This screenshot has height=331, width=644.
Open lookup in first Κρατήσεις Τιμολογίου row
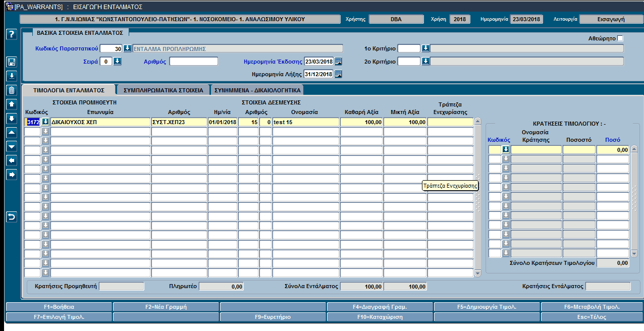(x=506, y=150)
